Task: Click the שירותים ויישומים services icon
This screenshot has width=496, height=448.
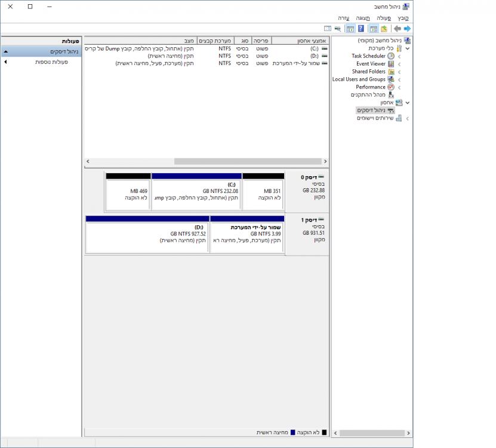Action: (x=399, y=118)
